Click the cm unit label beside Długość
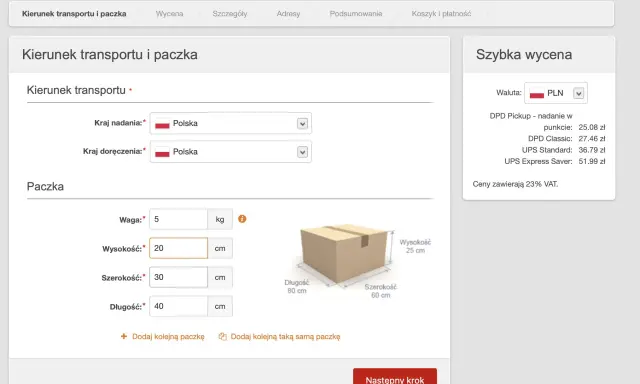Image resolution: width=640 pixels, height=384 pixels. [220, 306]
